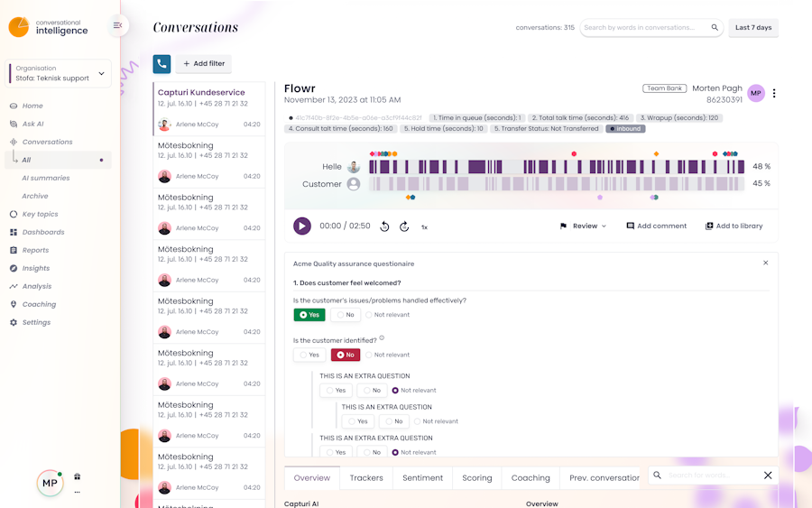Switch to the Scoring tab
The width and height of the screenshot is (812, 508).
tap(477, 478)
